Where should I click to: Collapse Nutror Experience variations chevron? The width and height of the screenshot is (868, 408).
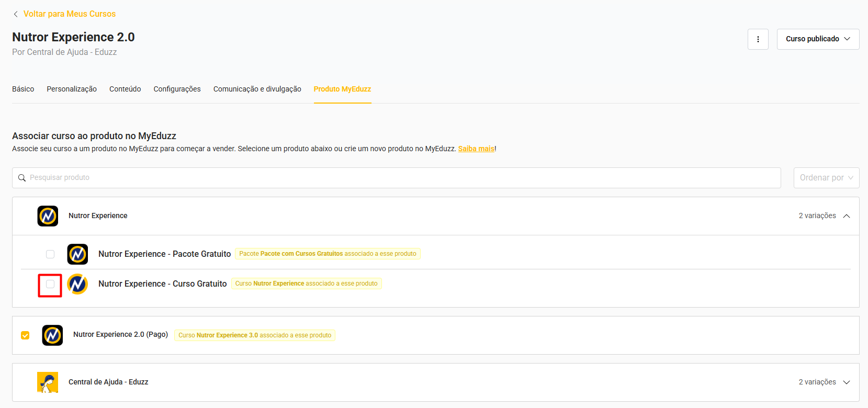pos(847,216)
